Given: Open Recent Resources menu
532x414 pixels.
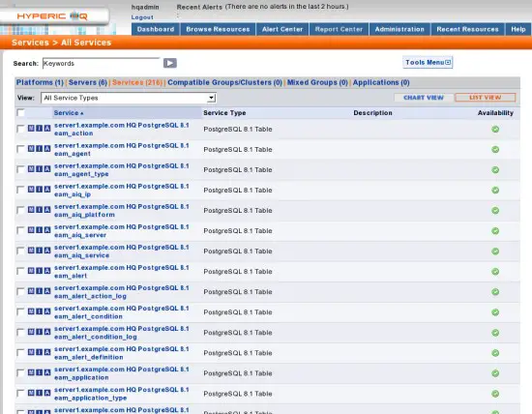Looking at the screenshot, I should pos(467,29).
